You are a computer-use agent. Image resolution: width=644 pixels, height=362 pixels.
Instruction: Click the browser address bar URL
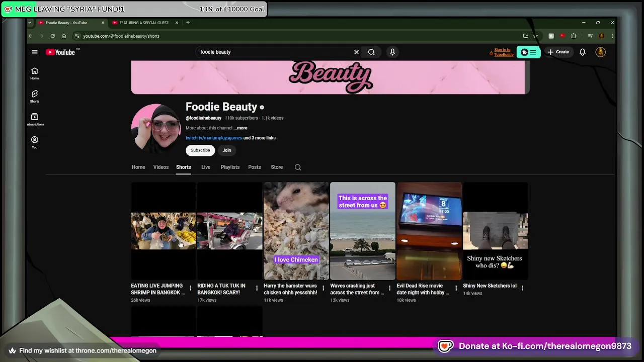coord(121,36)
